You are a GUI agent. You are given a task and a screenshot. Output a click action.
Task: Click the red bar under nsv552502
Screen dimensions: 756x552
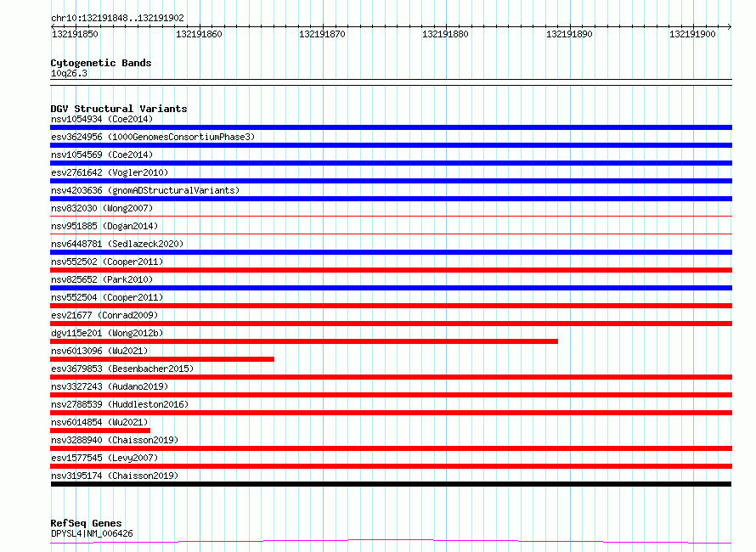click(391, 270)
